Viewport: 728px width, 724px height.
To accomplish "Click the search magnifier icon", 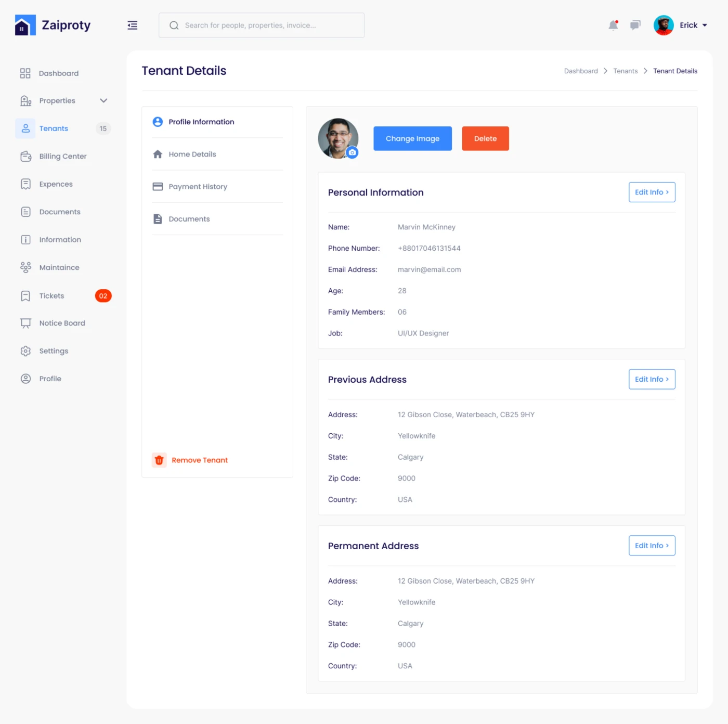I will click(174, 25).
